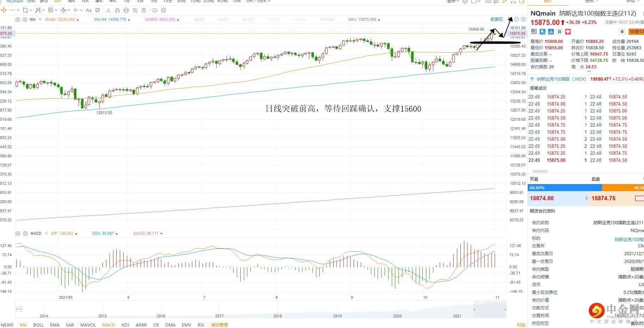Open the underlying 纳斯达克100 link in contract info
The image size is (644, 328).
coord(629,239)
